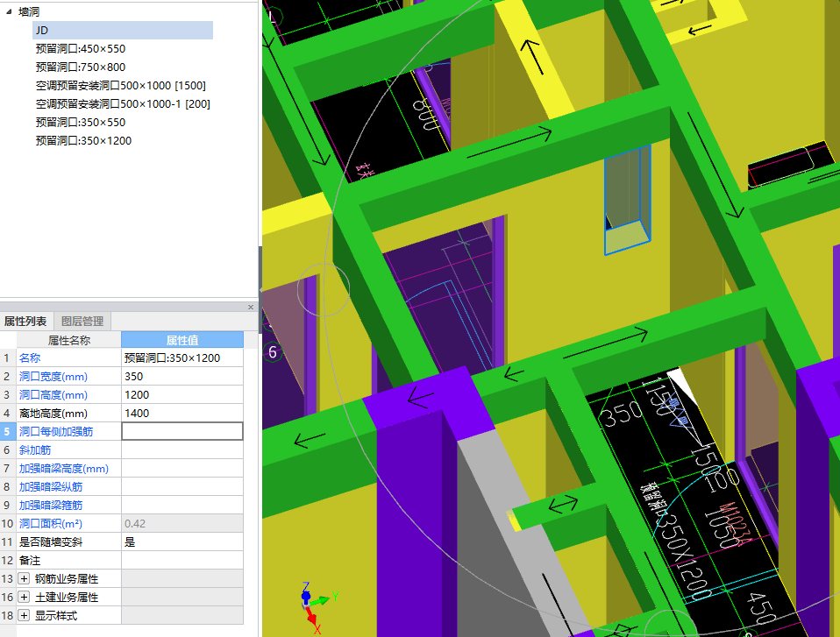Select 预留洞口:350×550 in the component list
840x637 pixels.
click(x=81, y=122)
